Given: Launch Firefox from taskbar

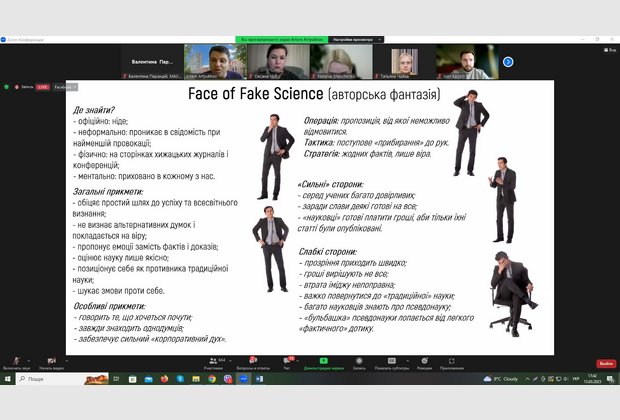Looking at the screenshot, I should coord(164,379).
